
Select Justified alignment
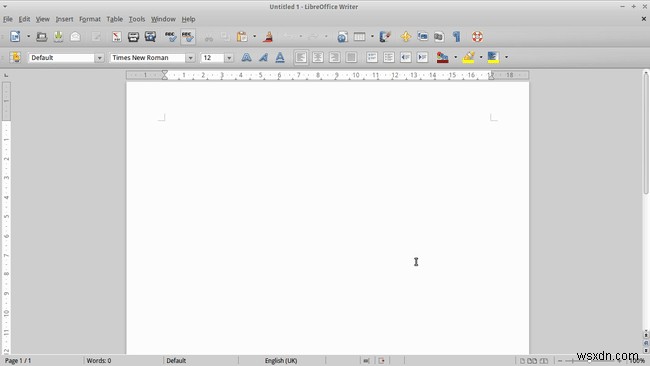click(351, 57)
